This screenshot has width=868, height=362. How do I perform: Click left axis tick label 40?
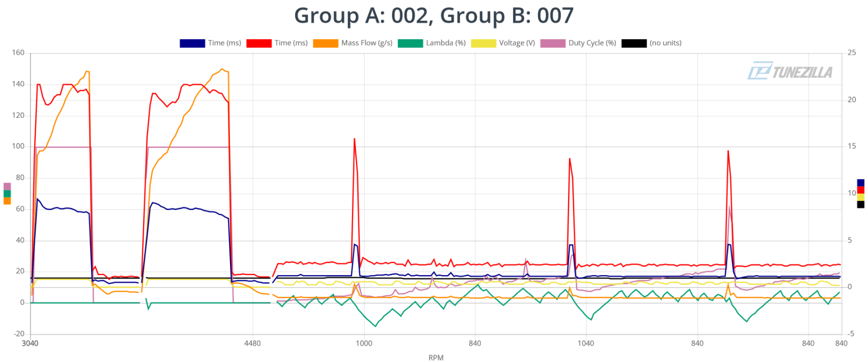pyautogui.click(x=20, y=240)
